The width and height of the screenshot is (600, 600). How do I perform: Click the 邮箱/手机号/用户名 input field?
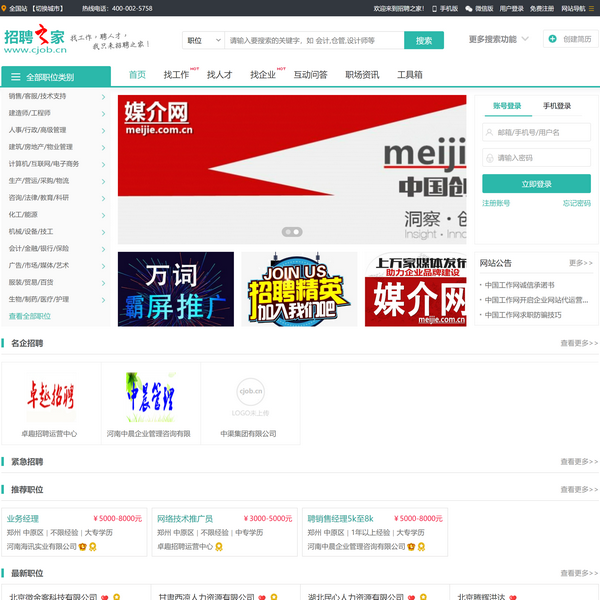point(536,132)
